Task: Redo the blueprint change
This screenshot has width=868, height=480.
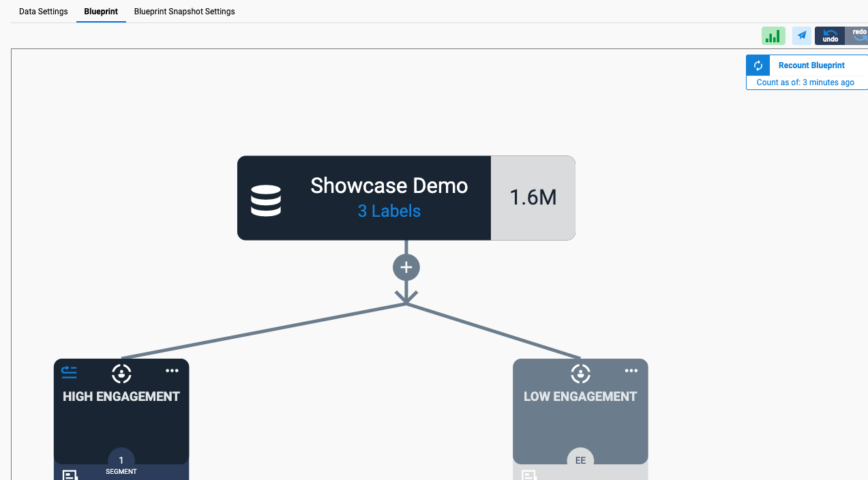Action: click(x=858, y=36)
